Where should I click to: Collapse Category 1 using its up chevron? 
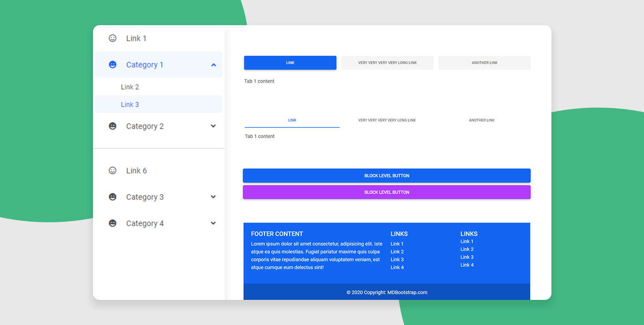[213, 65]
